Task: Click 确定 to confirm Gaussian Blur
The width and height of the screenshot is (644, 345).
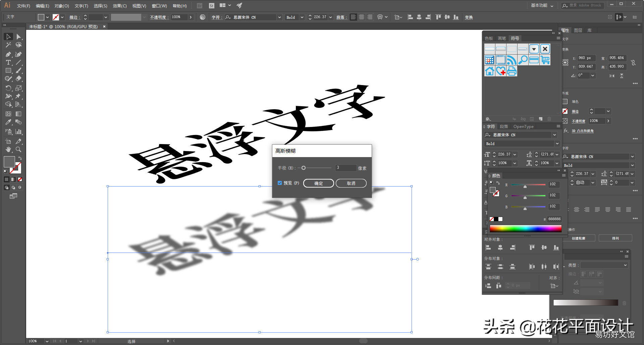Action: coord(319,183)
